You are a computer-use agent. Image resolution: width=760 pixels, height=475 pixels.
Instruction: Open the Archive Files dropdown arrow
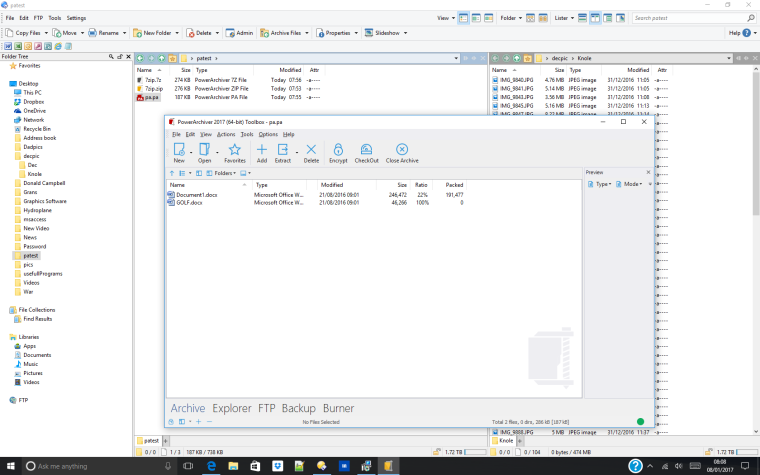point(307,33)
